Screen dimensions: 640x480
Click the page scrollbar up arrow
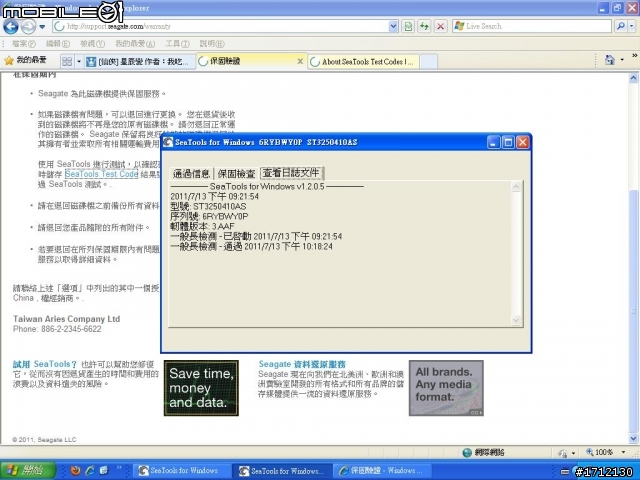coord(633,78)
